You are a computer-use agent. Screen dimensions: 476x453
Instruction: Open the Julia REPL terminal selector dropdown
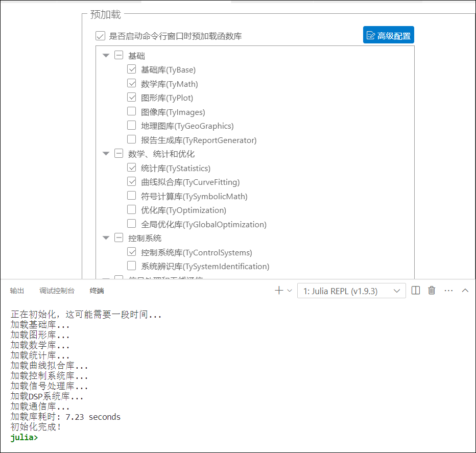pos(351,291)
